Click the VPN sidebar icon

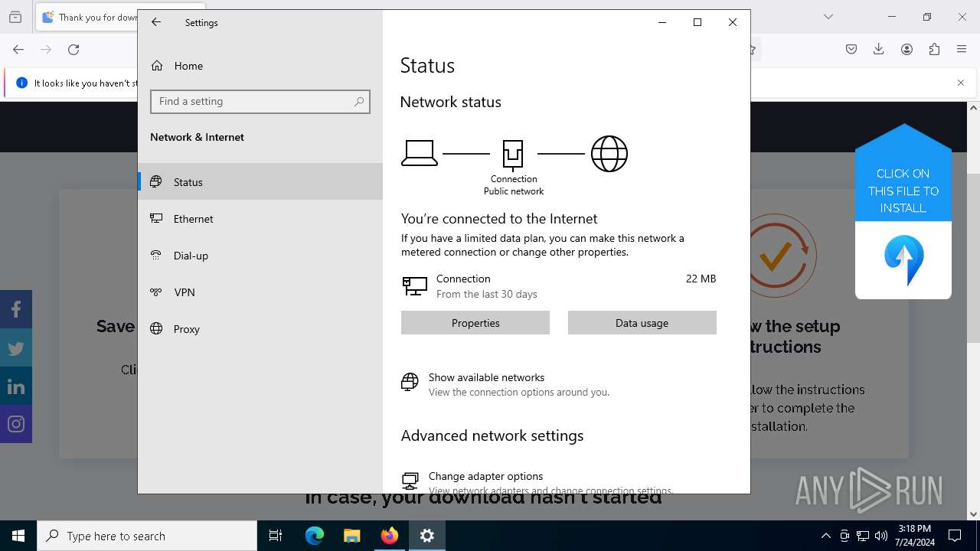[x=156, y=292]
